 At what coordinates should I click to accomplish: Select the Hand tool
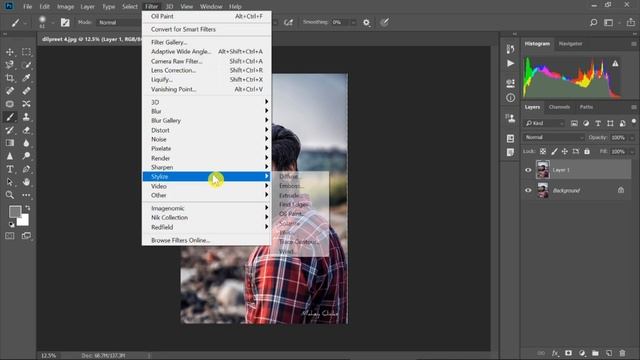pyautogui.click(x=27, y=182)
